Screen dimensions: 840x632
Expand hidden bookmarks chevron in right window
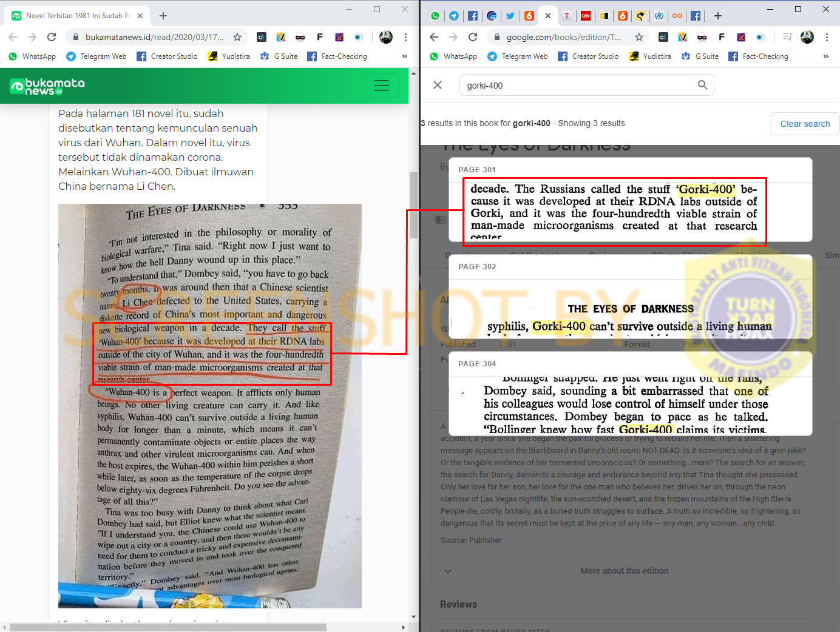coord(826,56)
